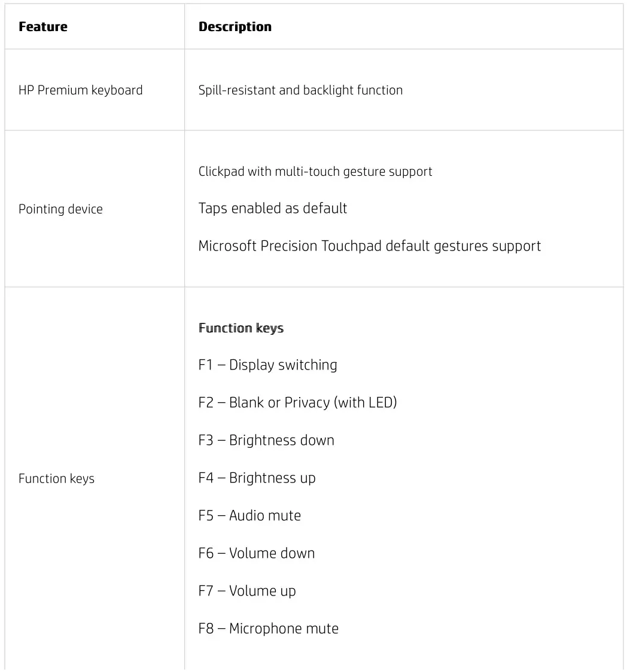The image size is (627, 672).
Task: Click the word "Microsoft" in the touchpad line
Action: (x=227, y=246)
